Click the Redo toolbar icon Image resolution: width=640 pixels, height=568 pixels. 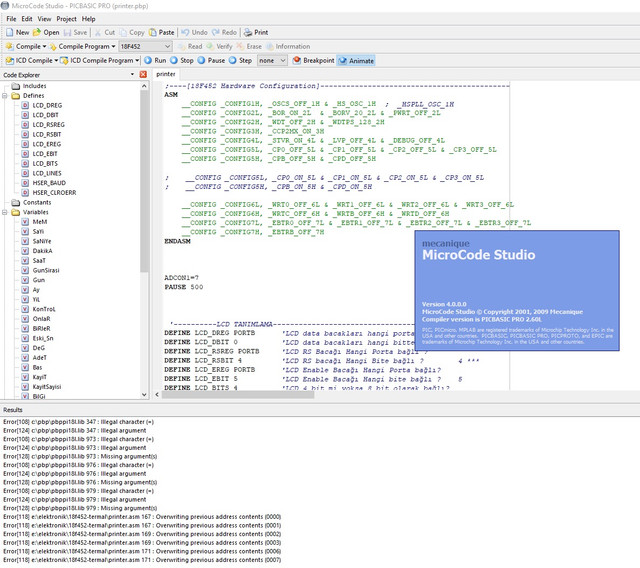pyautogui.click(x=216, y=32)
